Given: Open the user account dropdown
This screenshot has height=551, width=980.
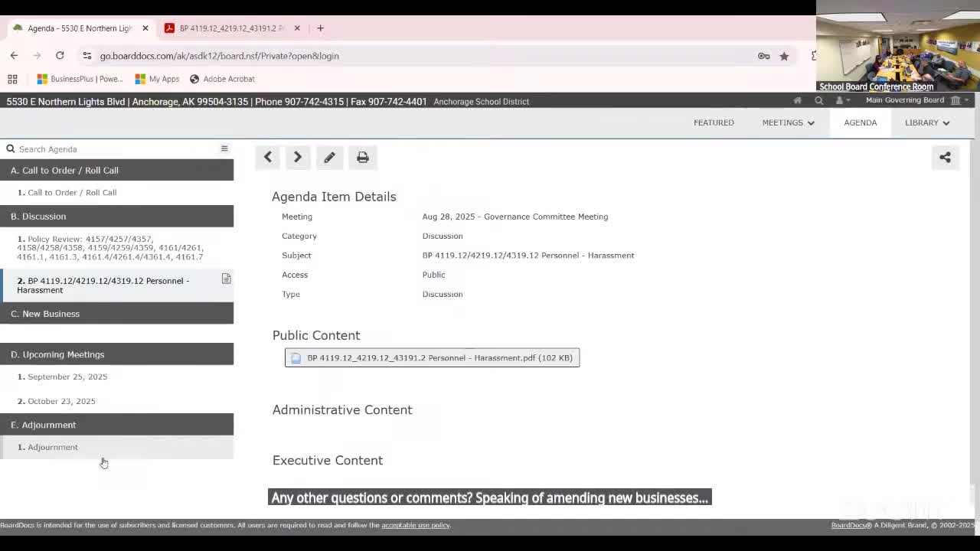Looking at the screenshot, I should (842, 100).
